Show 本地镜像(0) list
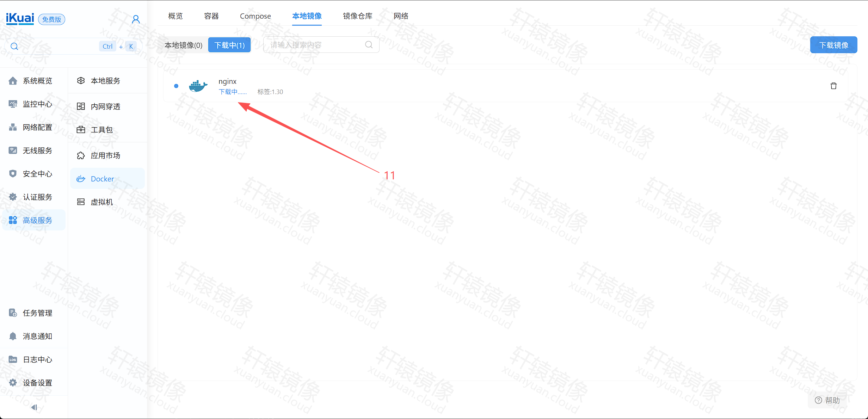 pyautogui.click(x=184, y=45)
